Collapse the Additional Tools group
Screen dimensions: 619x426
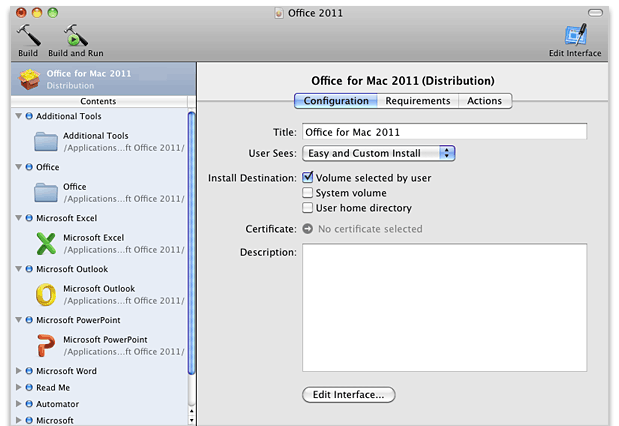tap(18, 116)
